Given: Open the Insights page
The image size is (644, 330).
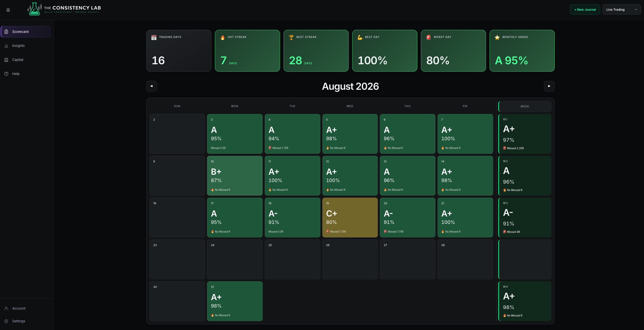Looking at the screenshot, I should (x=26, y=46).
